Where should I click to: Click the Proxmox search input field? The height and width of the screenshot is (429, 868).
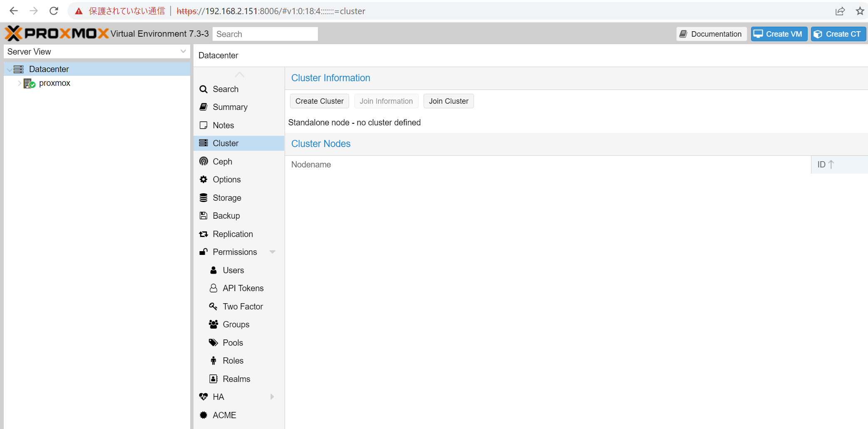[x=265, y=34]
